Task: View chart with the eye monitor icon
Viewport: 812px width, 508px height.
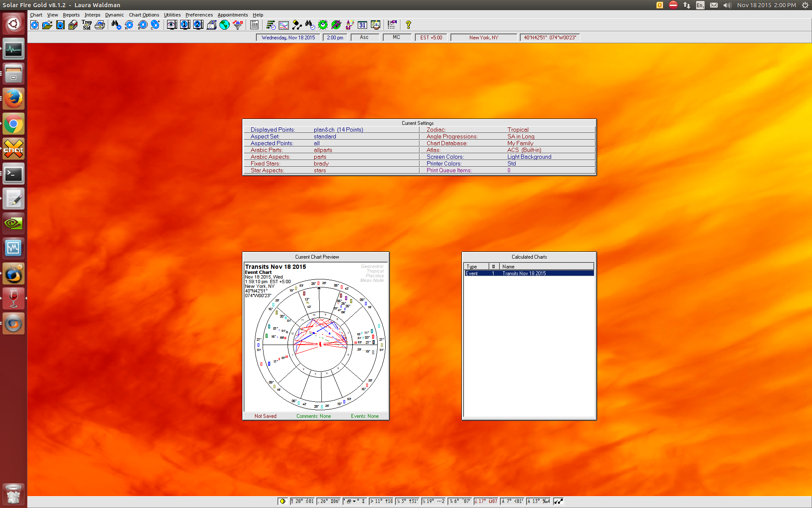Action: coord(172,25)
